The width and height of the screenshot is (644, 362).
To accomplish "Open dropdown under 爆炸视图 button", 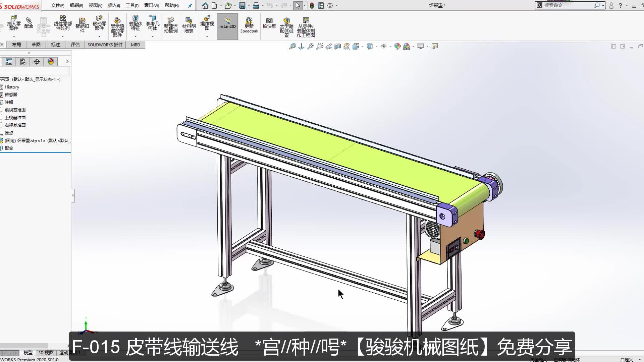I will tap(207, 36).
